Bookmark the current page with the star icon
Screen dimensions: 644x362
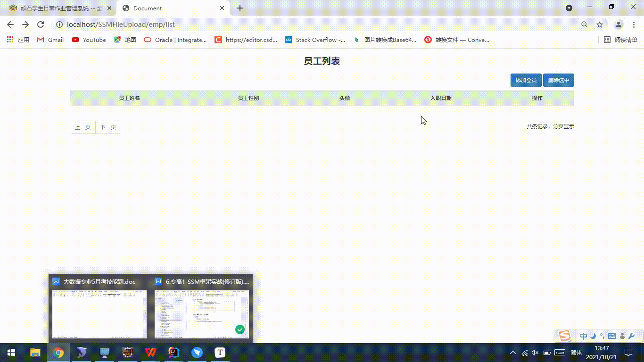point(599,25)
